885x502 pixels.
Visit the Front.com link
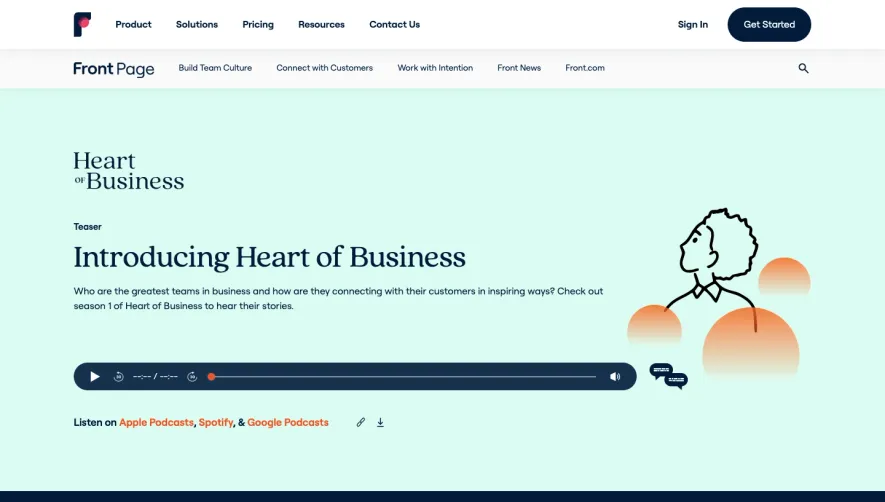click(585, 68)
